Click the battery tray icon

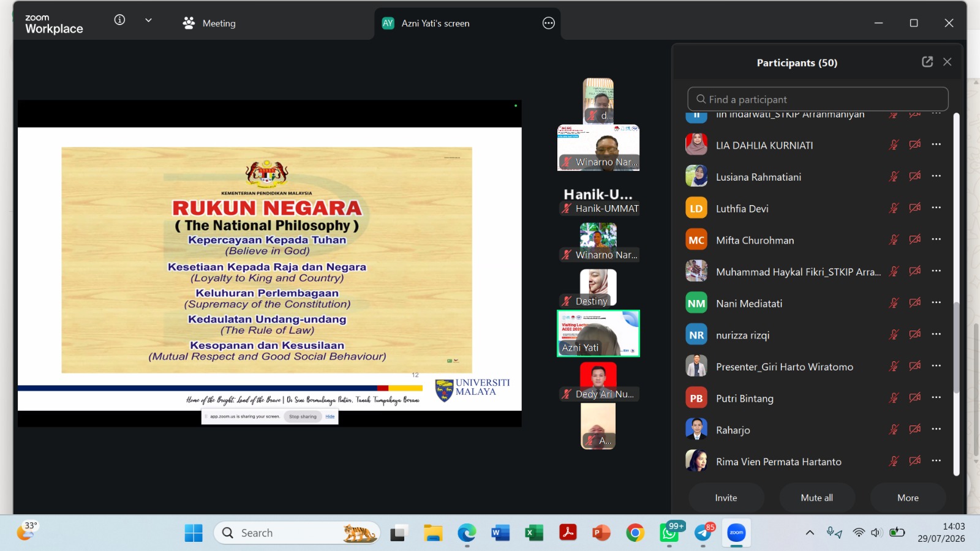pos(897,533)
